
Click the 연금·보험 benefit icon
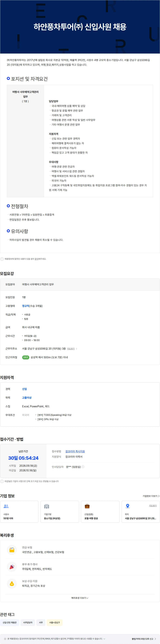coord(12,550)
